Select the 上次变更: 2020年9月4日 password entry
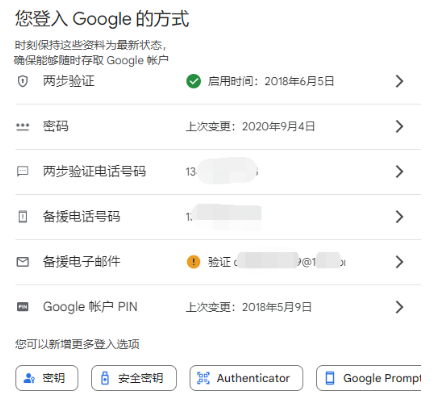437x398 pixels. (x=250, y=127)
